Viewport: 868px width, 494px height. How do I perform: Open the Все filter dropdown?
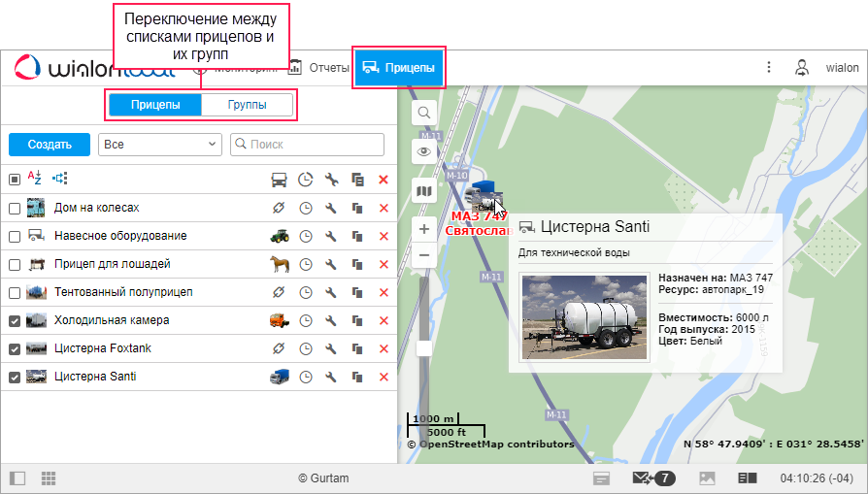(x=160, y=145)
